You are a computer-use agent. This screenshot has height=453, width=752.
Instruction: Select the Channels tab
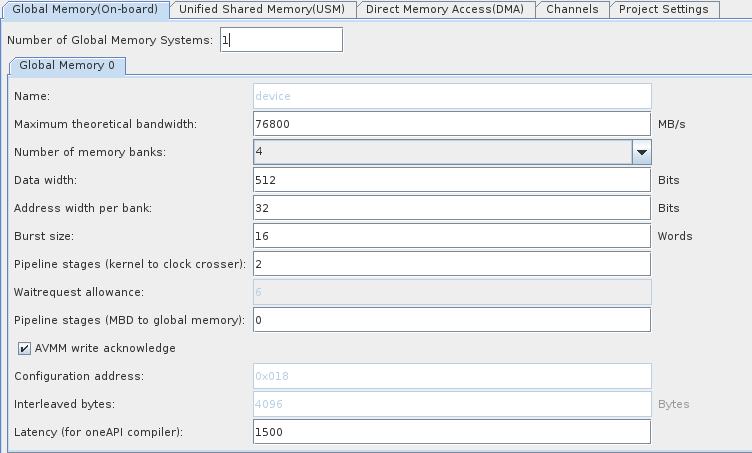573,9
